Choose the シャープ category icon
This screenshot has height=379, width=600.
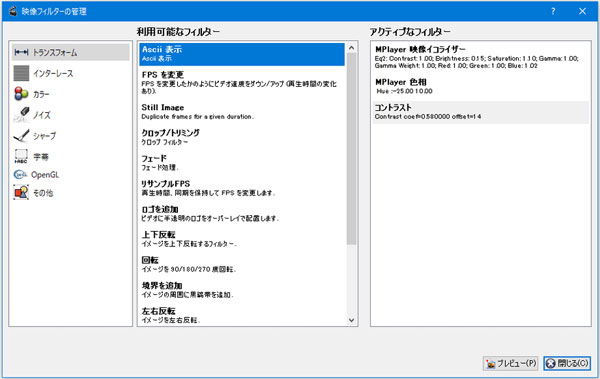point(21,136)
